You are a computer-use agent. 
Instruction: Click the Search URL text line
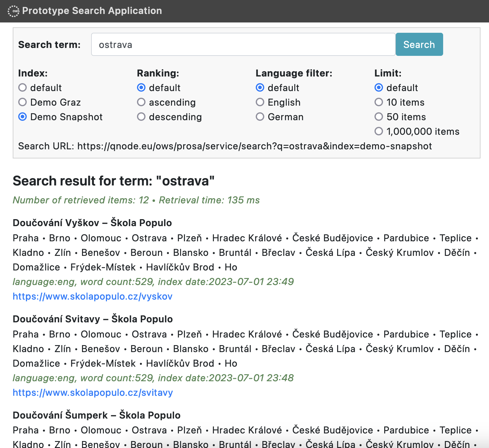click(225, 146)
